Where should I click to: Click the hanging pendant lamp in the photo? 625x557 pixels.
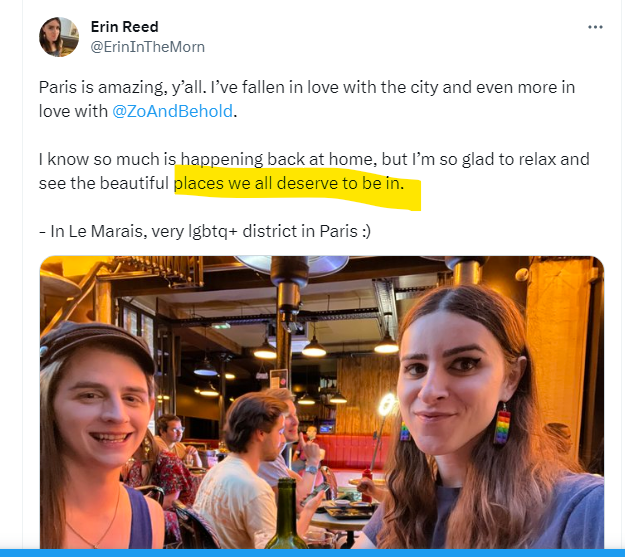[313, 346]
